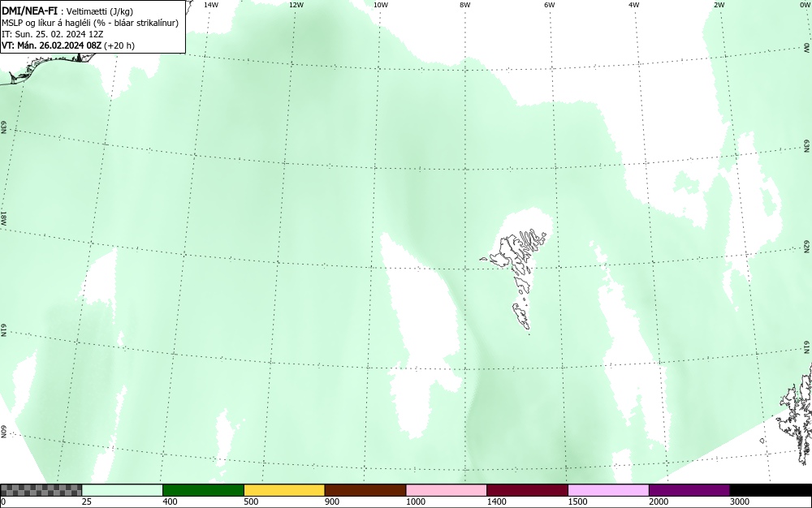Click the '60N' label on left edge

point(3,432)
